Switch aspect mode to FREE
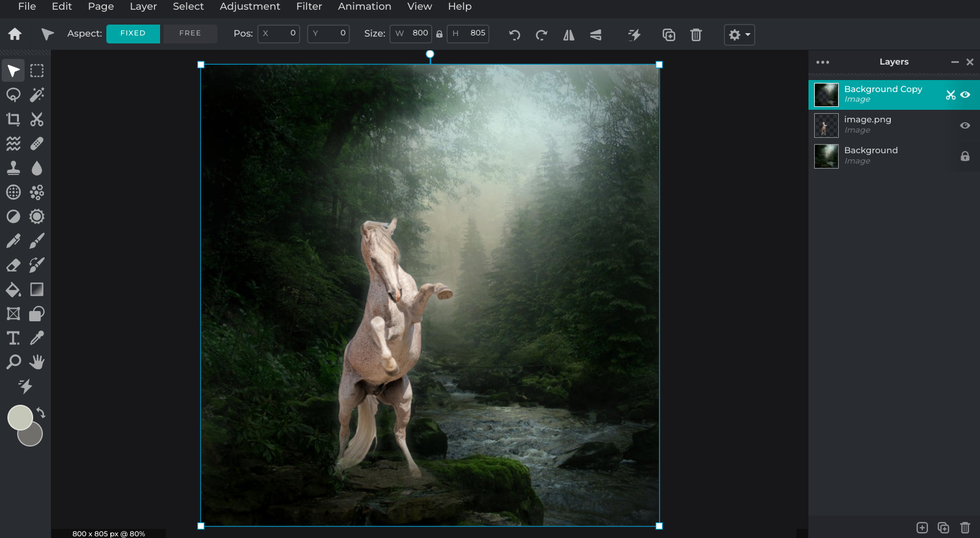This screenshot has width=980, height=538. pos(190,34)
